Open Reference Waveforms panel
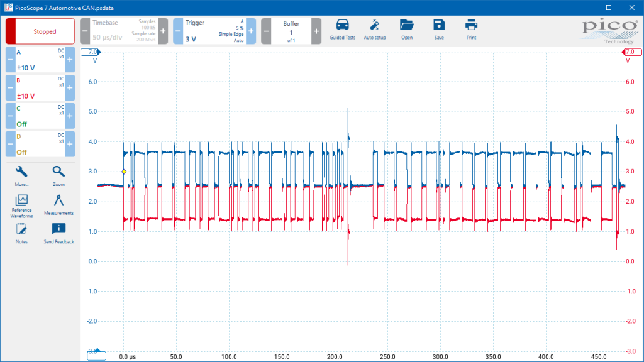The height and width of the screenshot is (362, 644). tap(21, 206)
